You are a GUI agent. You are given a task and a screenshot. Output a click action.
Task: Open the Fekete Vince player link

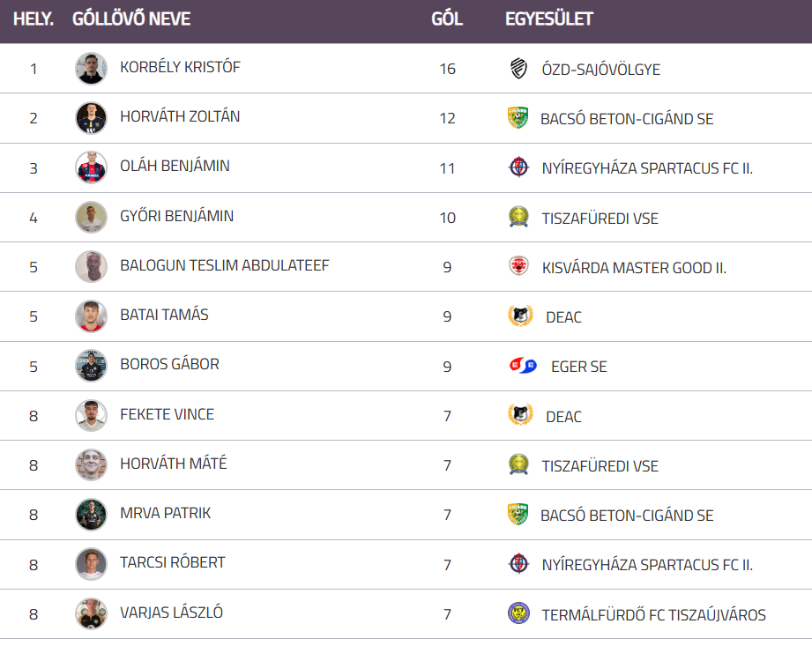pos(167,414)
